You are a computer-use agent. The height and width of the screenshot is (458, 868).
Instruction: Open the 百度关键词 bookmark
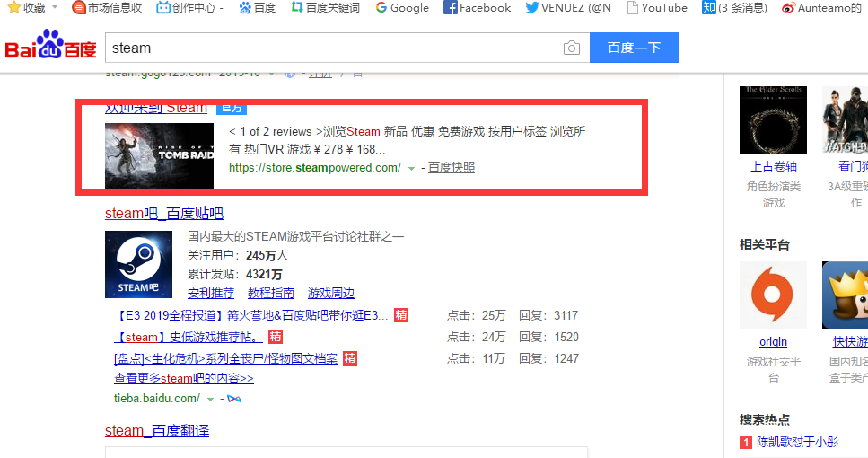pyautogui.click(x=326, y=8)
